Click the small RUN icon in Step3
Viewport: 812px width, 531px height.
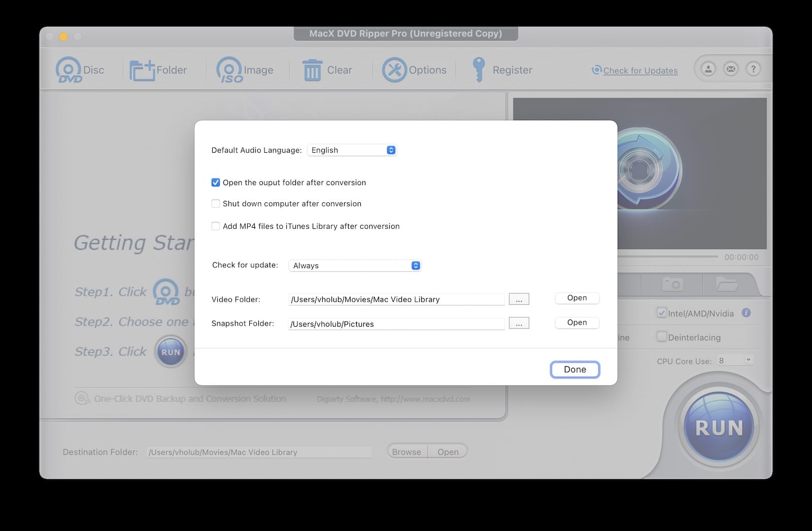tap(171, 352)
